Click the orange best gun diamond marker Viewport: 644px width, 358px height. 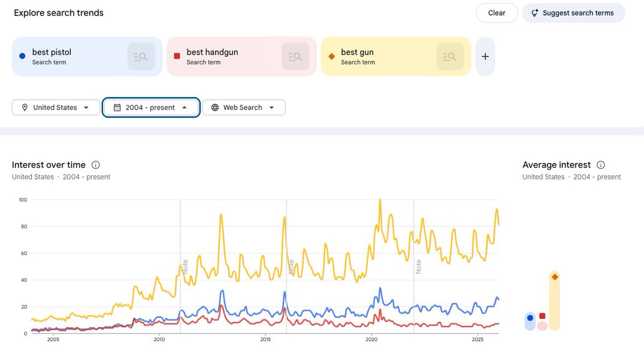pyautogui.click(x=331, y=56)
